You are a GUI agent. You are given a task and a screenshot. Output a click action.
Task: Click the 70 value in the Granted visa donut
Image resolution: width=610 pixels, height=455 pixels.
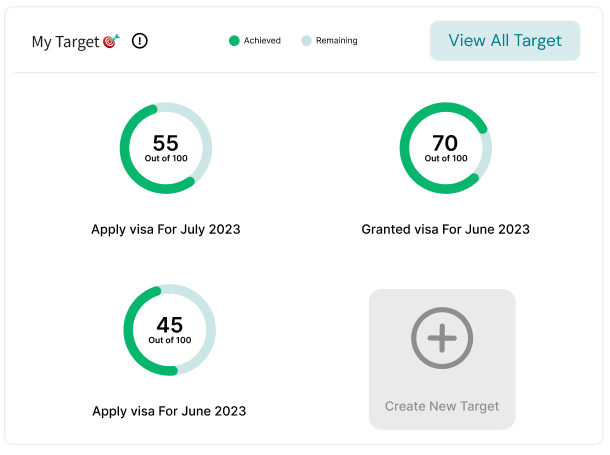pos(445,143)
